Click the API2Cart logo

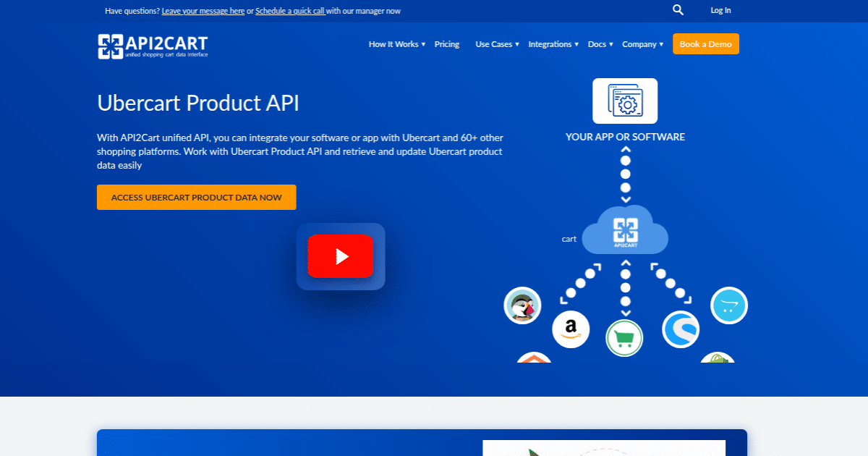[153, 46]
